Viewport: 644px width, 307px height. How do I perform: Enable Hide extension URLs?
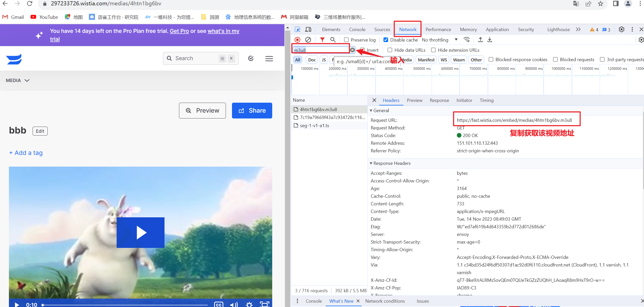click(433, 50)
